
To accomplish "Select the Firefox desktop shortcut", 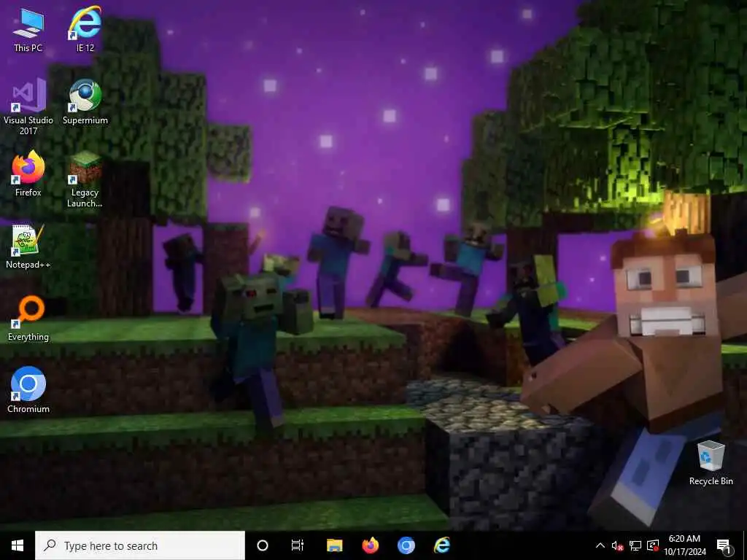I will (x=28, y=174).
